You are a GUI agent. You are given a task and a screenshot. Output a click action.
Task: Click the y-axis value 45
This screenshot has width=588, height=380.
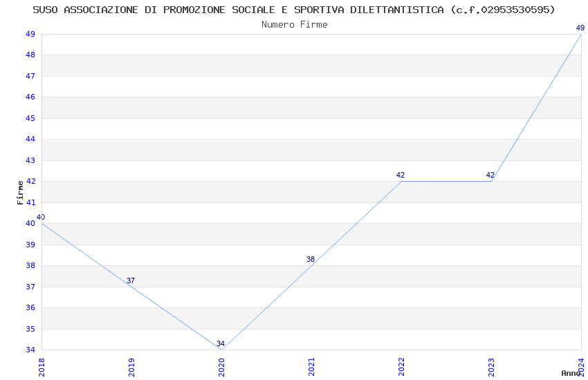(x=30, y=118)
